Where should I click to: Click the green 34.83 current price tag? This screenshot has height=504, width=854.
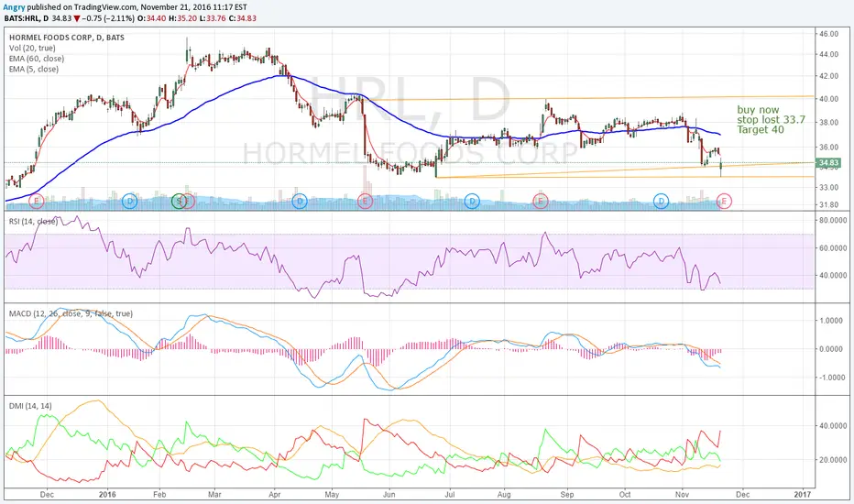coord(827,163)
